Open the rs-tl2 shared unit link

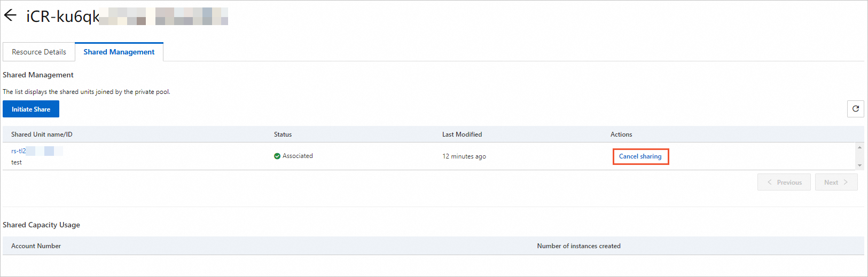pyautogui.click(x=19, y=151)
